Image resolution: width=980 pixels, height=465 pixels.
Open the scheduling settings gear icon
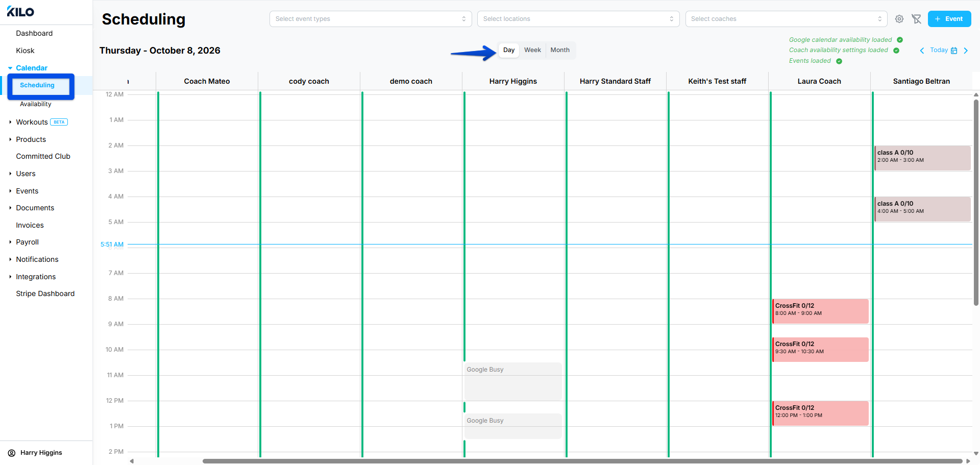899,19
